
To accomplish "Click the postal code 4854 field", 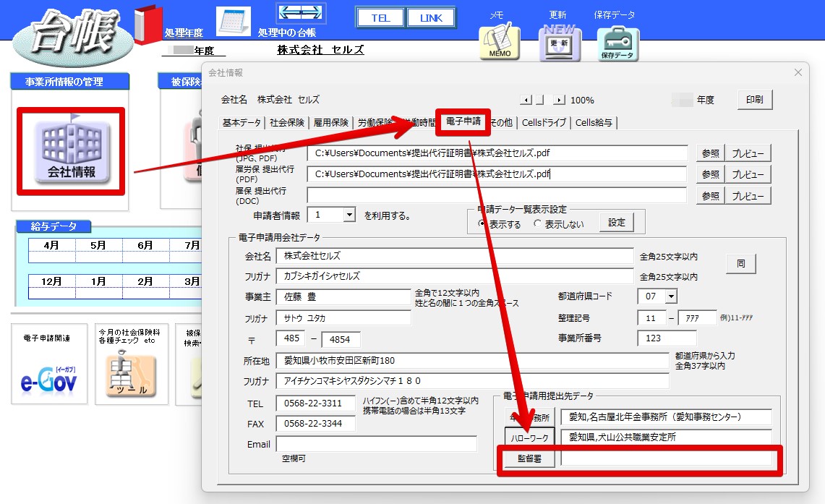I will 341,339.
